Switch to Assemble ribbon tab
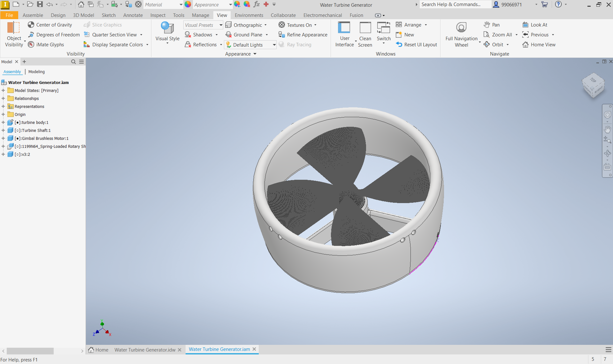The width and height of the screenshot is (613, 364). [x=33, y=15]
